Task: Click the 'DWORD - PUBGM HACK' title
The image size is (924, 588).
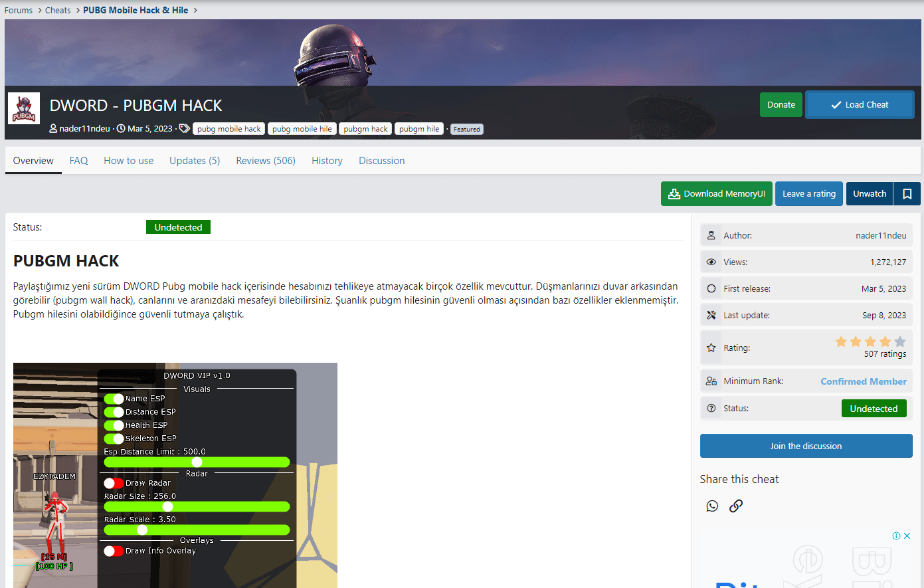Action: pyautogui.click(x=136, y=106)
